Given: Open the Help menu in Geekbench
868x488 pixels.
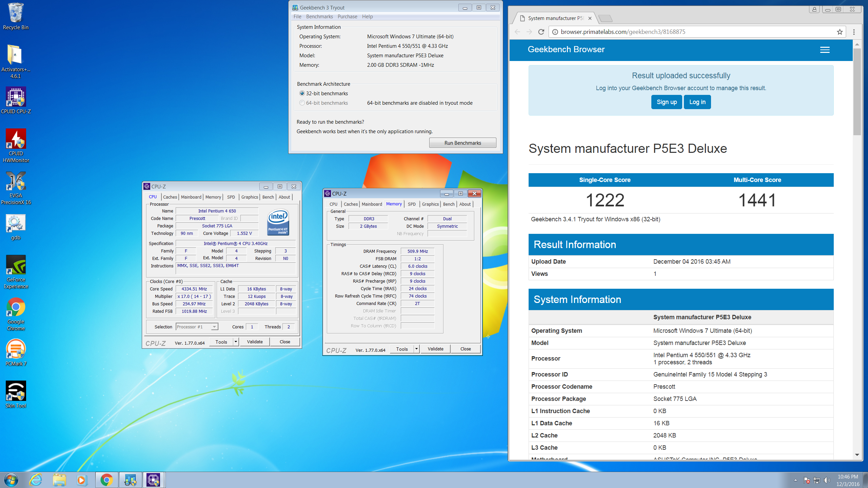Looking at the screenshot, I should point(367,17).
